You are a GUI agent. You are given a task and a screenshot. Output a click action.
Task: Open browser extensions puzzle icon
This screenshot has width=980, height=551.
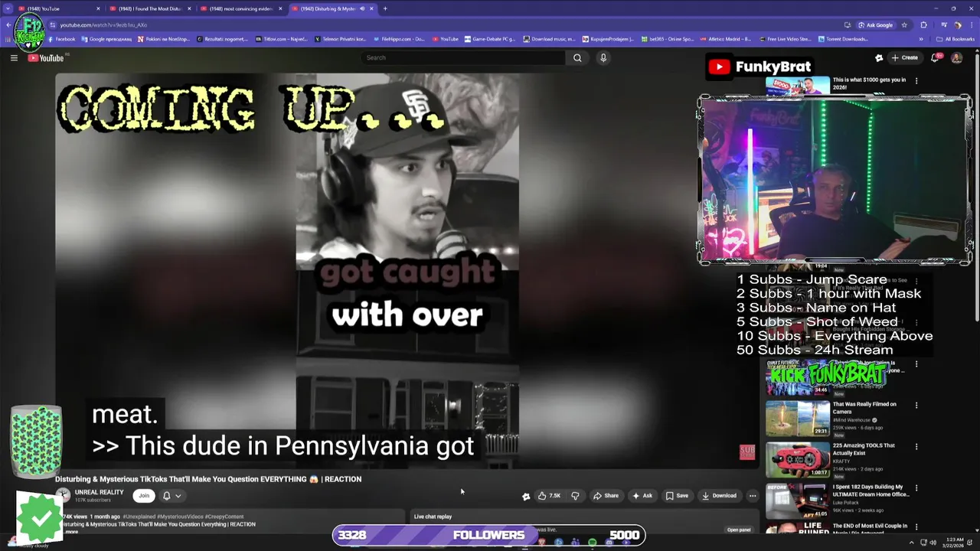coord(923,24)
